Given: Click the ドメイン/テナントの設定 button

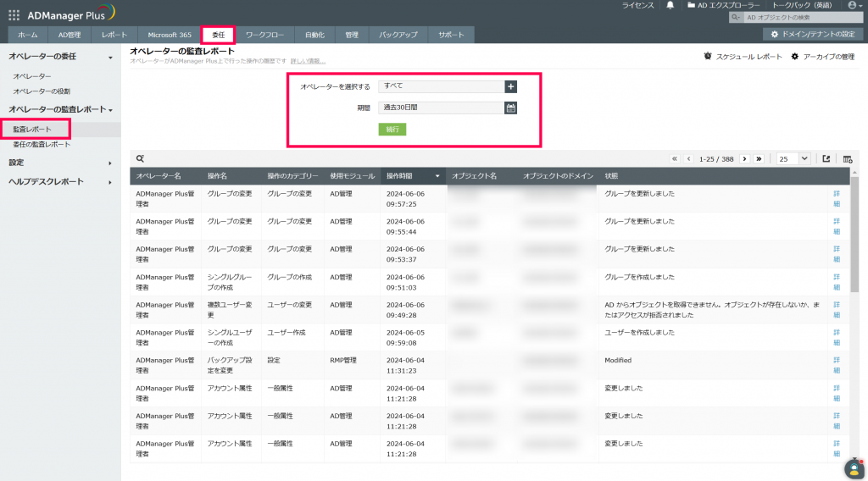Looking at the screenshot, I should point(813,34).
